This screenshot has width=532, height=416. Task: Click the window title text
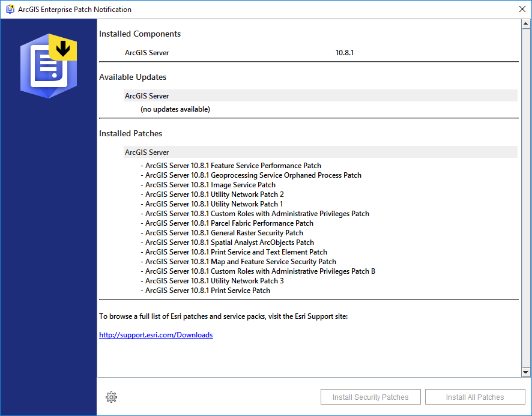[x=74, y=10]
